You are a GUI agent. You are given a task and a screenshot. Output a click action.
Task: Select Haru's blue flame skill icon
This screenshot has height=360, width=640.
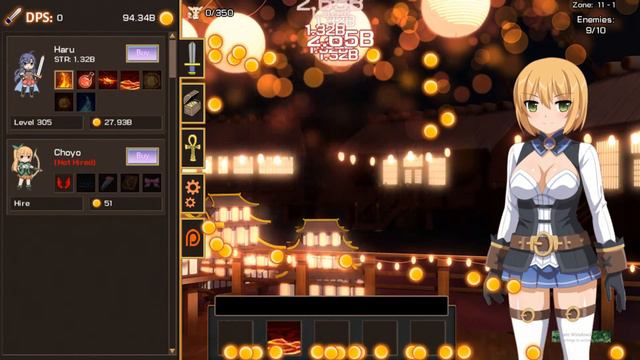click(86, 102)
